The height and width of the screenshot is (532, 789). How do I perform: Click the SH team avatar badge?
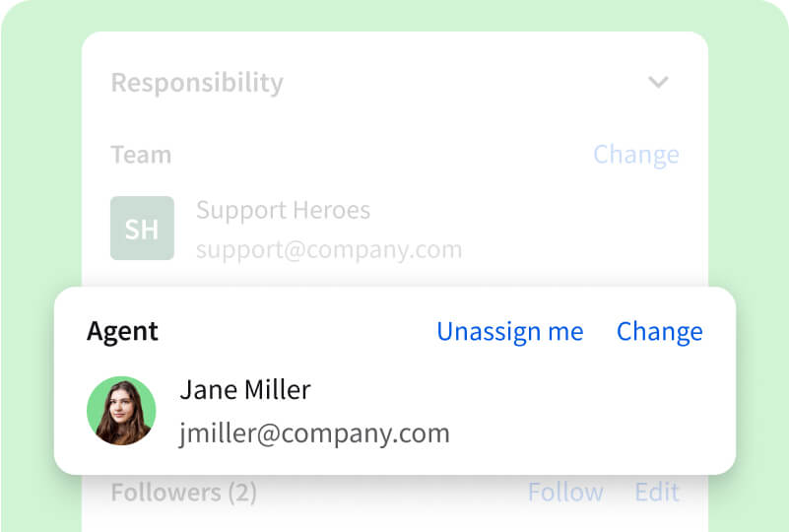click(x=142, y=229)
